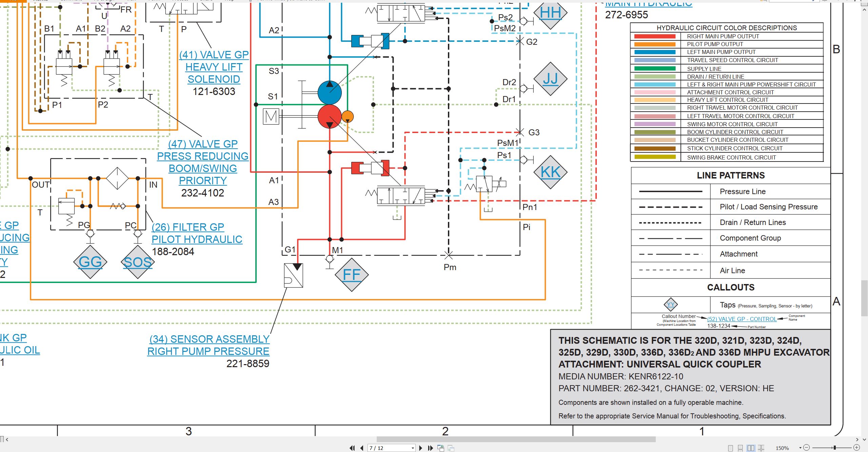Click the HYDRAULIC CIRCUIT COLOR DESCRIPTIONS heading
This screenshot has width=868, height=452.
point(727,28)
